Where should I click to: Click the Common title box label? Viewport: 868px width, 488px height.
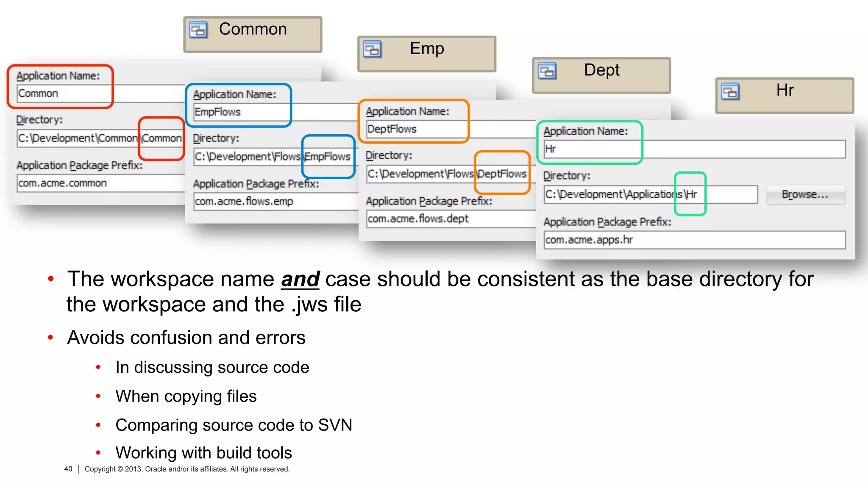coord(253,29)
